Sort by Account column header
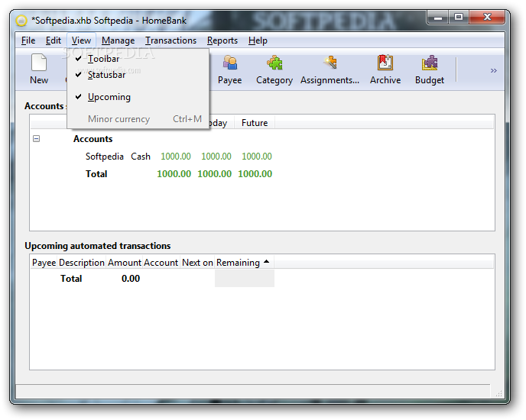Screen dimensions: 526x420 pyautogui.click(x=161, y=263)
